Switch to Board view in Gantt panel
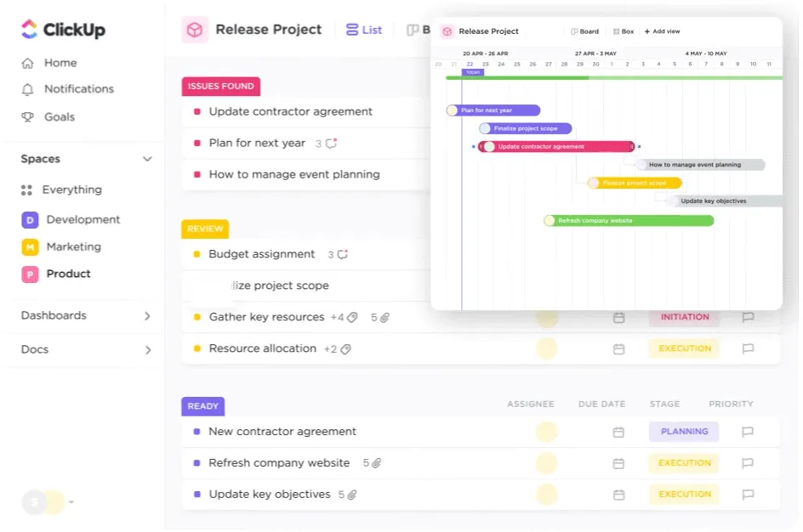 point(585,31)
